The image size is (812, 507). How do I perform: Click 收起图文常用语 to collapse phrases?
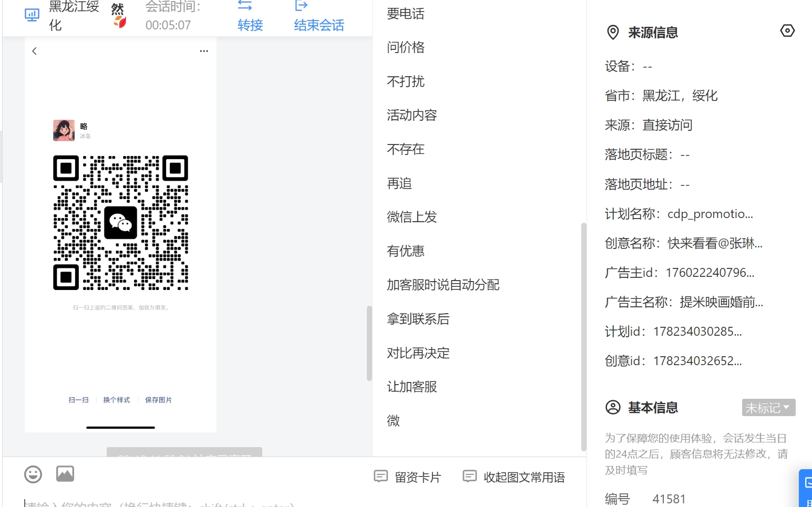(x=524, y=477)
